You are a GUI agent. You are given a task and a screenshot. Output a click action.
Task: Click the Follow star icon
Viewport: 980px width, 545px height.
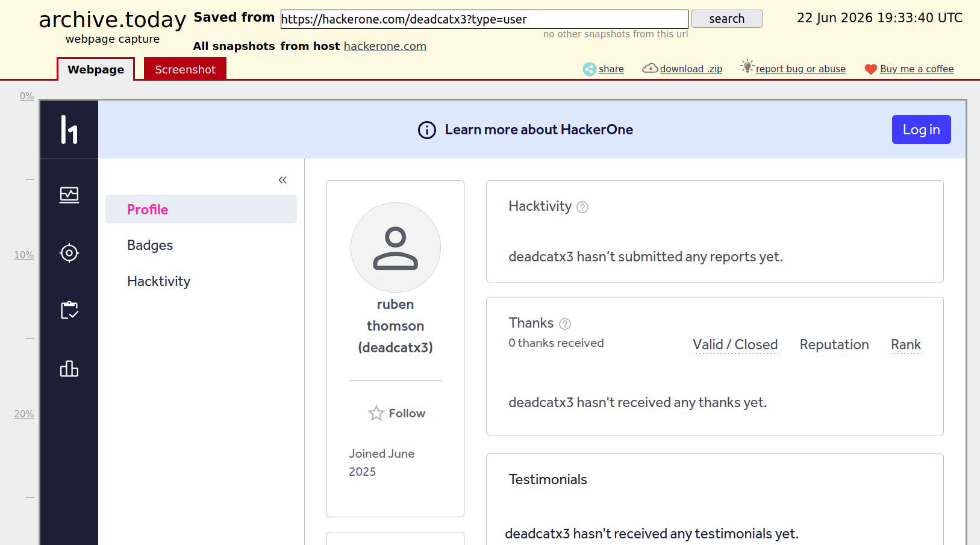[x=376, y=413]
